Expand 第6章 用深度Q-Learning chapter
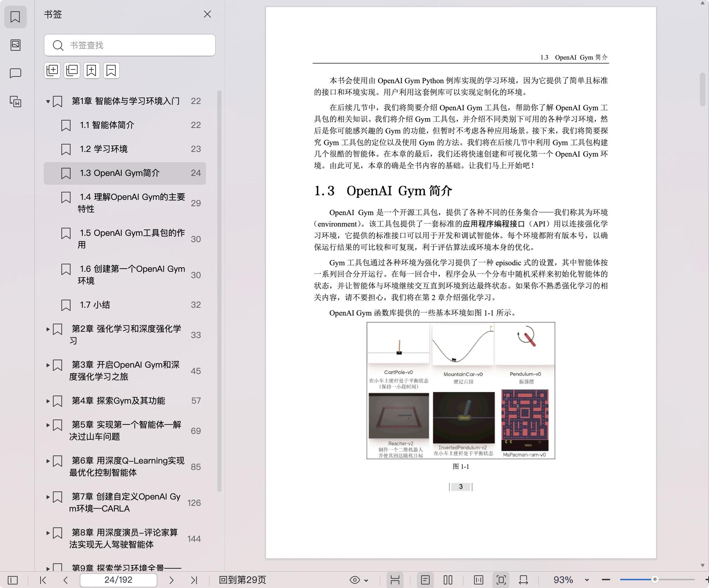This screenshot has width=709, height=588. (x=48, y=461)
